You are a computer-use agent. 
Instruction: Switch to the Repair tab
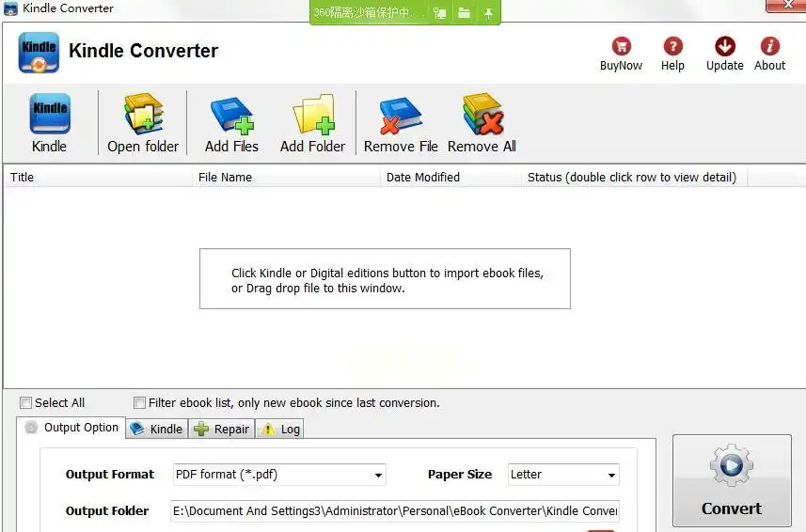tap(222, 429)
